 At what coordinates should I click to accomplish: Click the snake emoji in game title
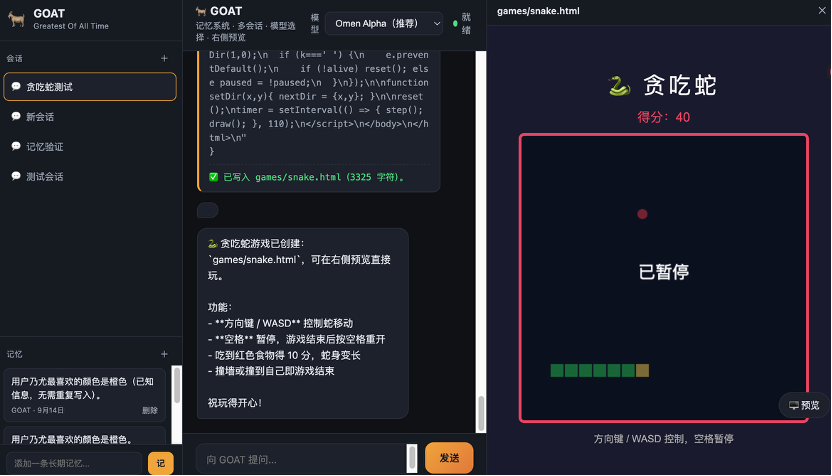[x=619, y=85]
